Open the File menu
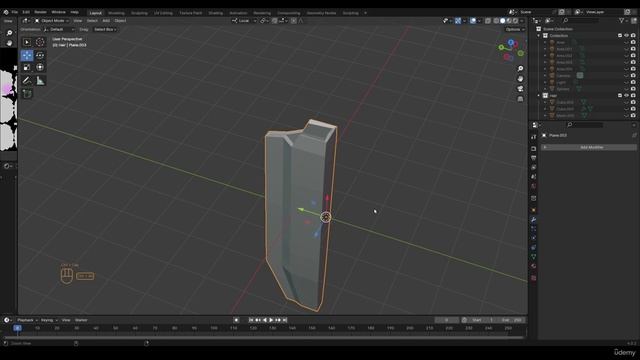This screenshot has width=640, height=360. click(x=15, y=12)
